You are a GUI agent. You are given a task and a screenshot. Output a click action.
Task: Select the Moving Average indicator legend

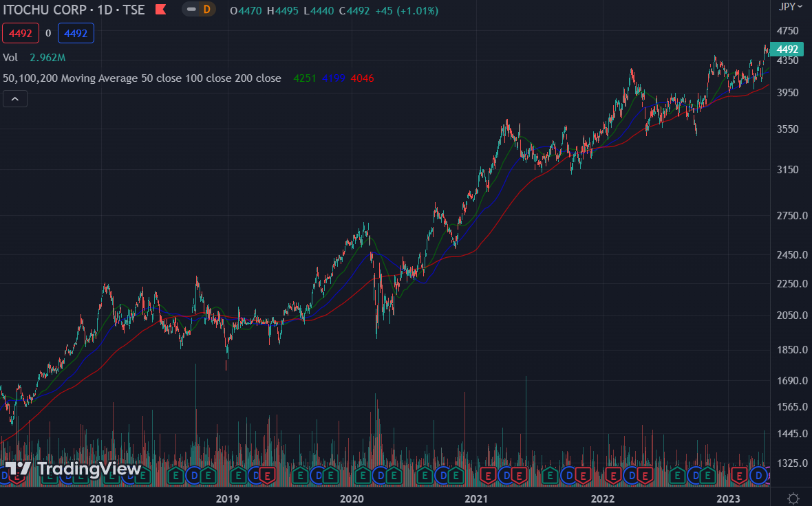pos(142,78)
